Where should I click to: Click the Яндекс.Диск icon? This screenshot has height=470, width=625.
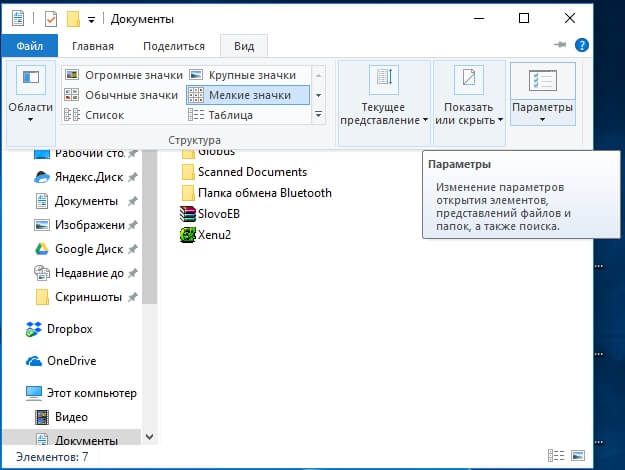coord(42,177)
